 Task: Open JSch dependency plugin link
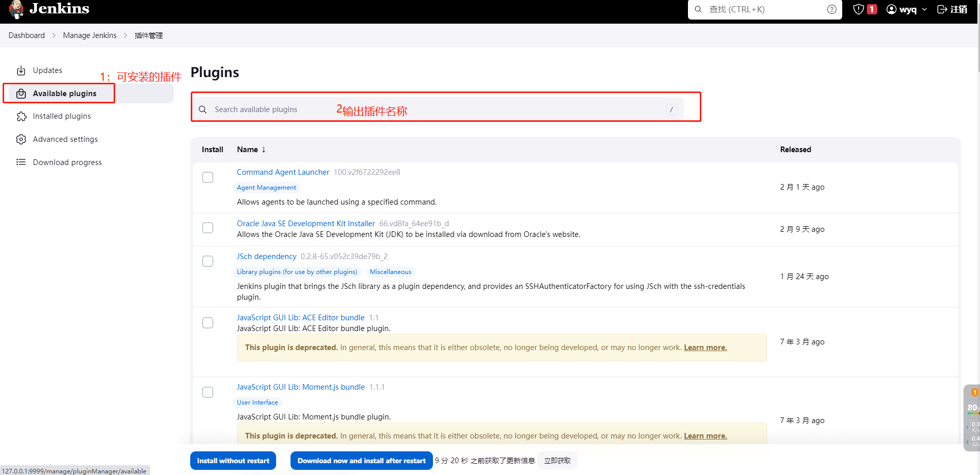(x=266, y=257)
